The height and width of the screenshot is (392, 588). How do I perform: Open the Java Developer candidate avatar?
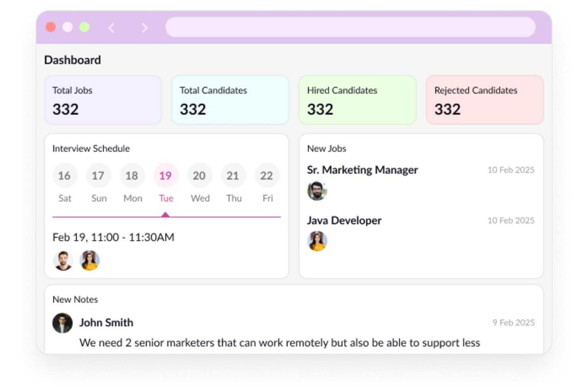click(317, 241)
